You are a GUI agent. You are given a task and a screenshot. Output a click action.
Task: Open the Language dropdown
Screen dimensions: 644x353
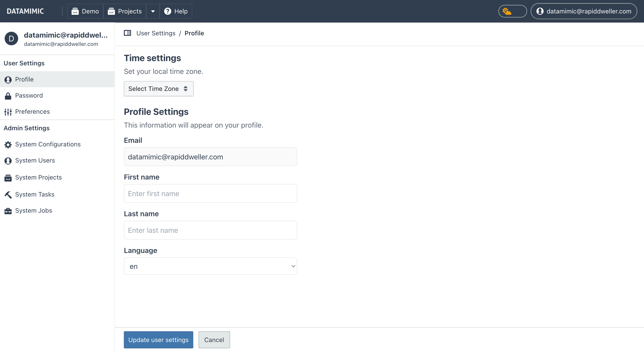(210, 266)
